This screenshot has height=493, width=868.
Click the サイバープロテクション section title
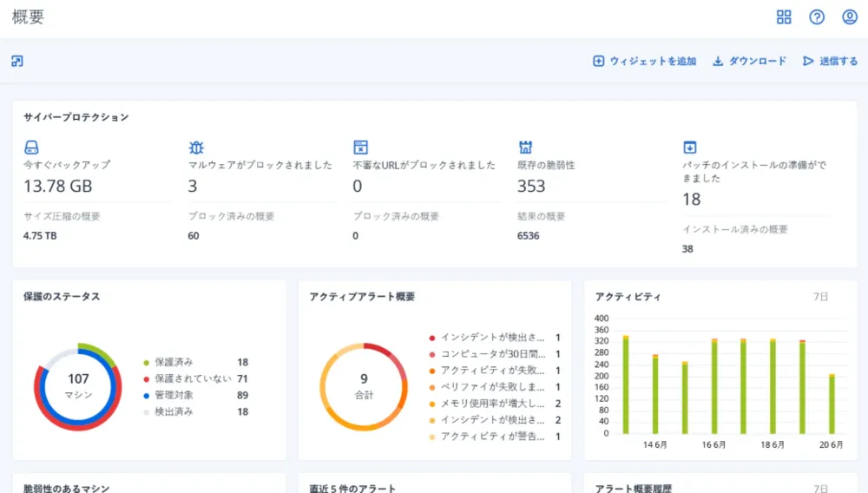(76, 117)
